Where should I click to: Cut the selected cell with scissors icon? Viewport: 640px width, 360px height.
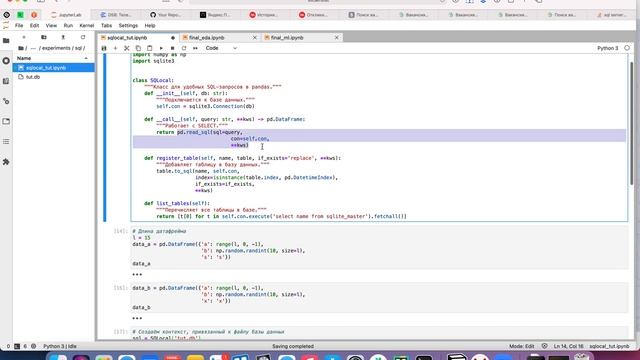(x=127, y=48)
